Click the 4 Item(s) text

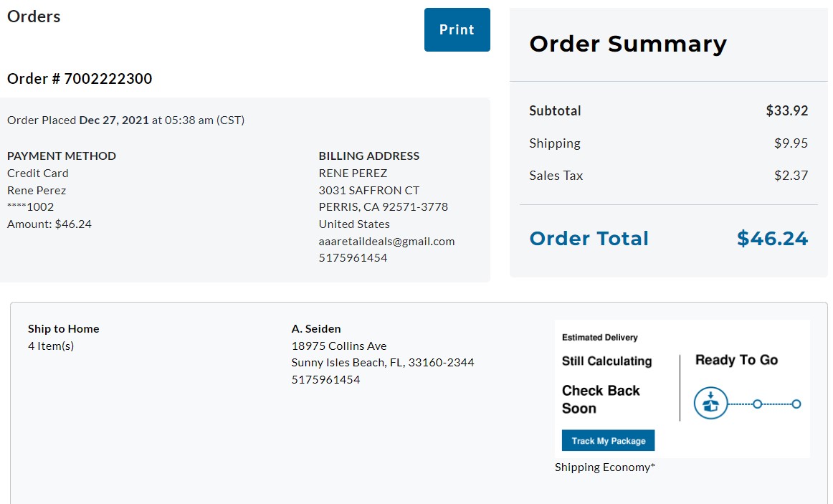51,346
